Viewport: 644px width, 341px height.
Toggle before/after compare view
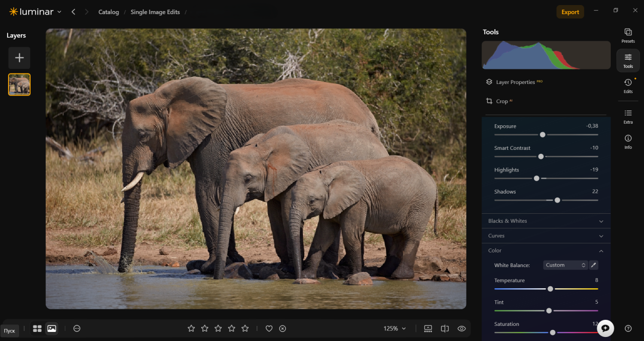coord(445,328)
